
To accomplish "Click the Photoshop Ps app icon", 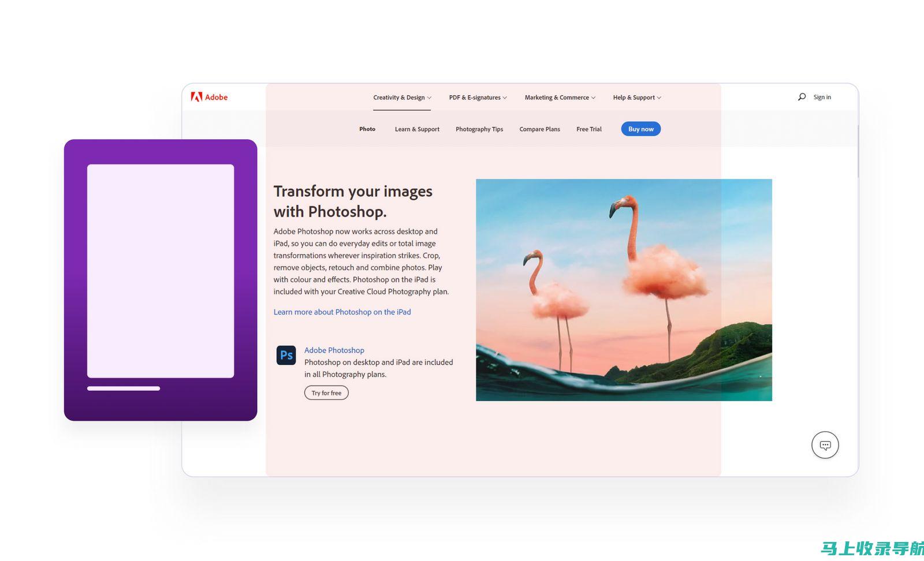I will click(286, 355).
